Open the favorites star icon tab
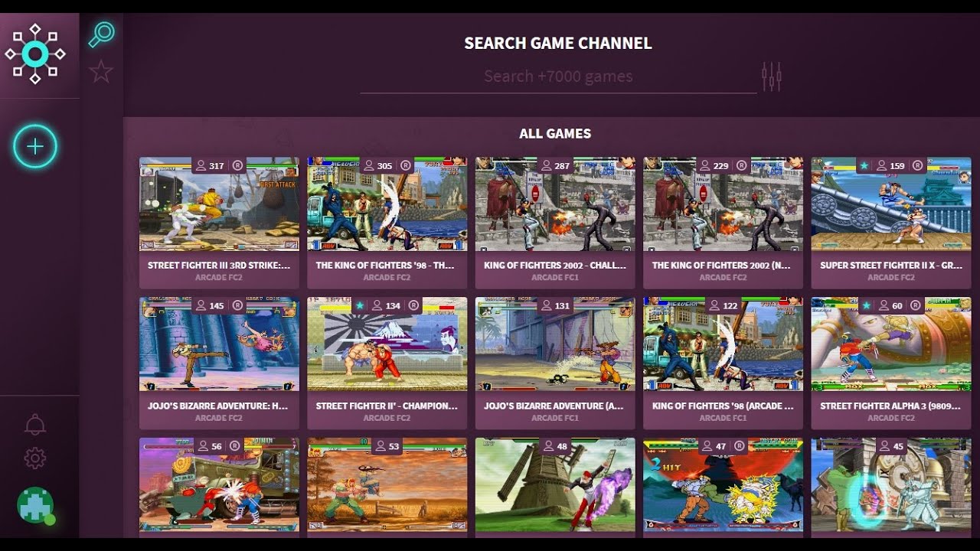Image resolution: width=980 pixels, height=551 pixels. pos(101,72)
